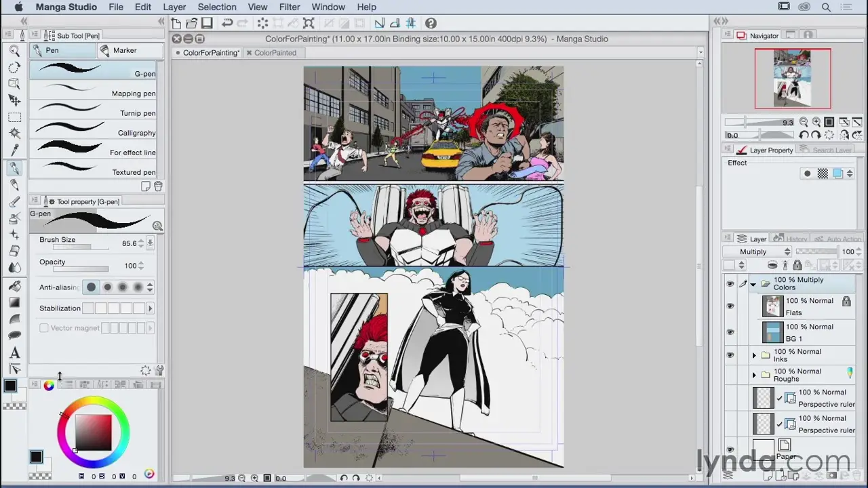
Task: Hide the BG 1 layer
Action: click(730, 332)
